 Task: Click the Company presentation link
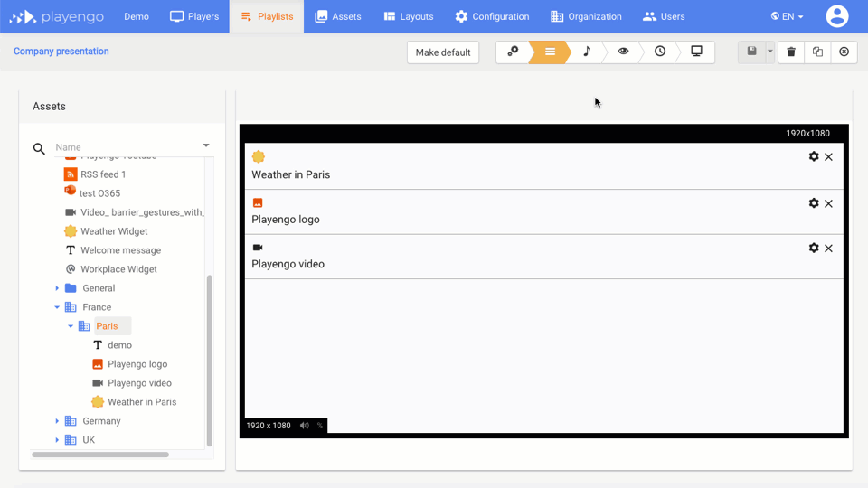pos(61,51)
